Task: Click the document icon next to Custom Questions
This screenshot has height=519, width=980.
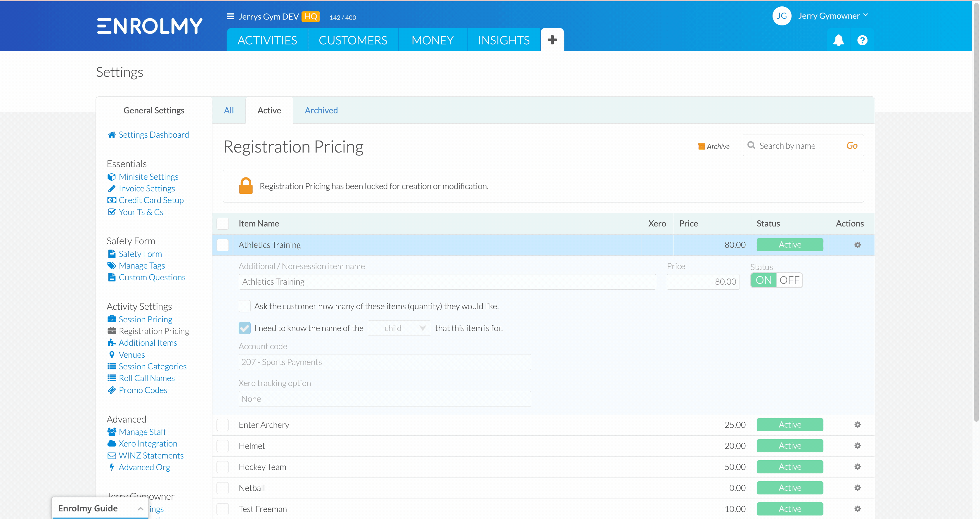Action: [x=111, y=277]
